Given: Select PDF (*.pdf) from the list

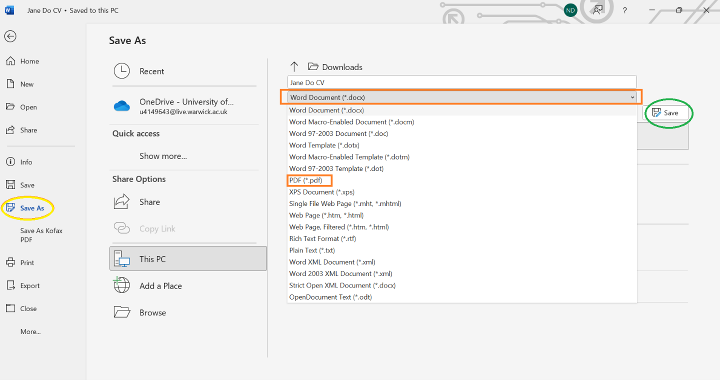Looking at the screenshot, I should (306, 180).
